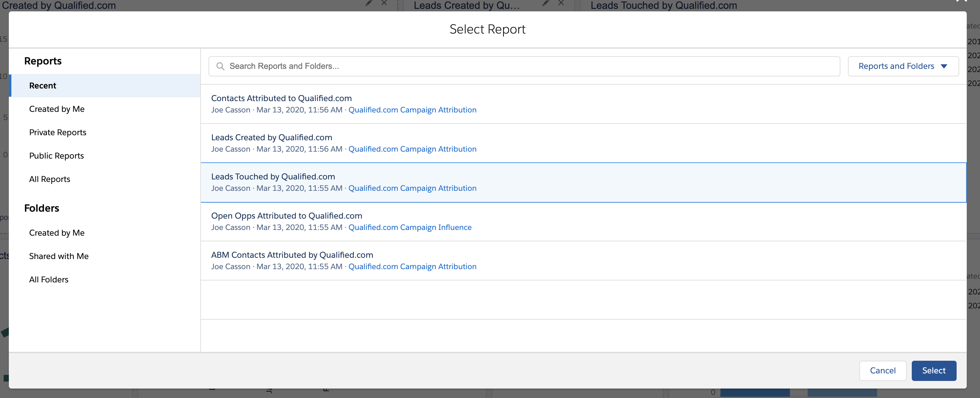
Task: Open Campaign Attribution folder link under Contacts Attributed
Action: pos(412,110)
